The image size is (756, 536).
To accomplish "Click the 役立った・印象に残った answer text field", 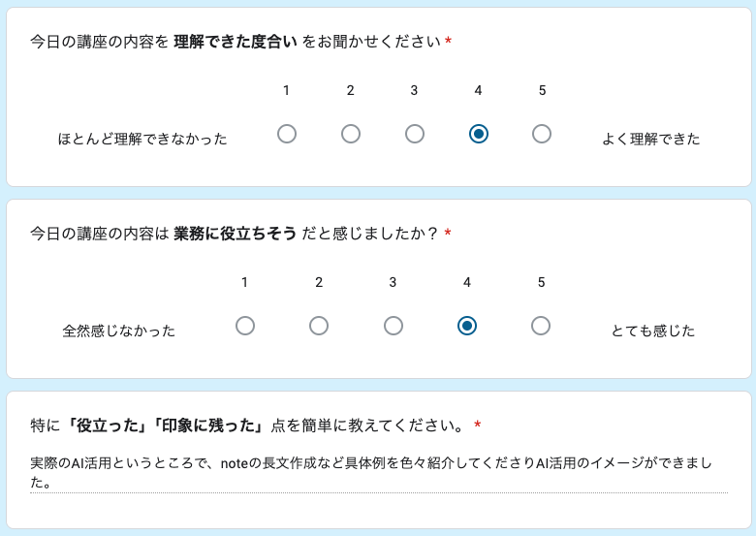I will (x=378, y=473).
